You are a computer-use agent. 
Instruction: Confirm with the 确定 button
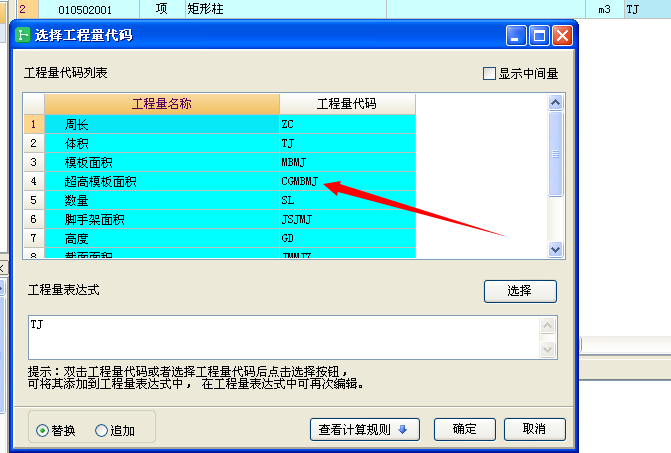coord(465,429)
